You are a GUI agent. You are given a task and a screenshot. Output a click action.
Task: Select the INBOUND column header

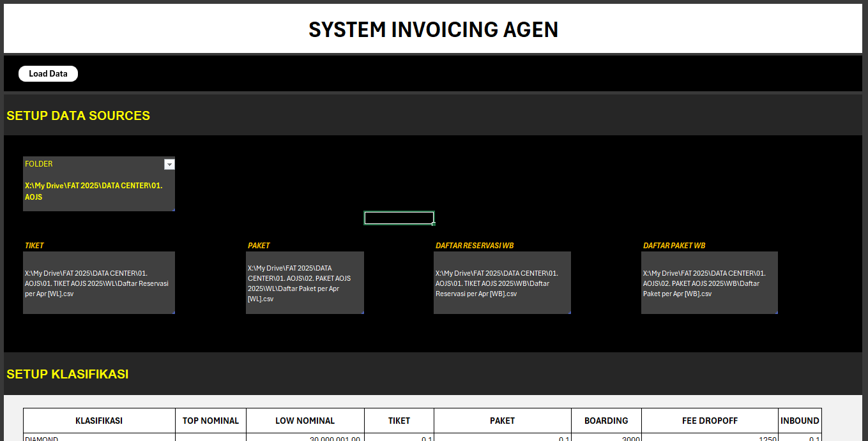click(800, 421)
